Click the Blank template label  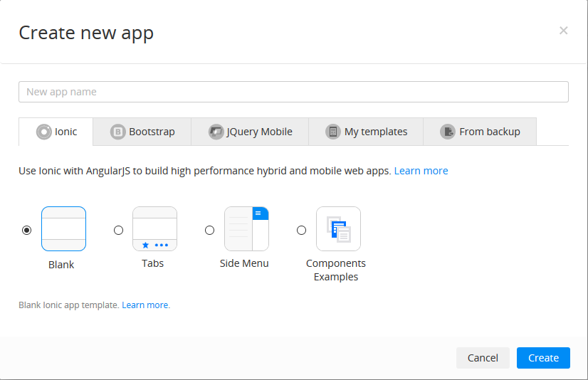click(x=61, y=265)
